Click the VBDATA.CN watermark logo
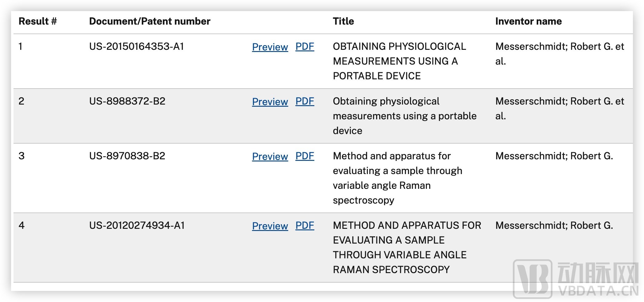This screenshot has height=302, width=644. (x=575, y=279)
